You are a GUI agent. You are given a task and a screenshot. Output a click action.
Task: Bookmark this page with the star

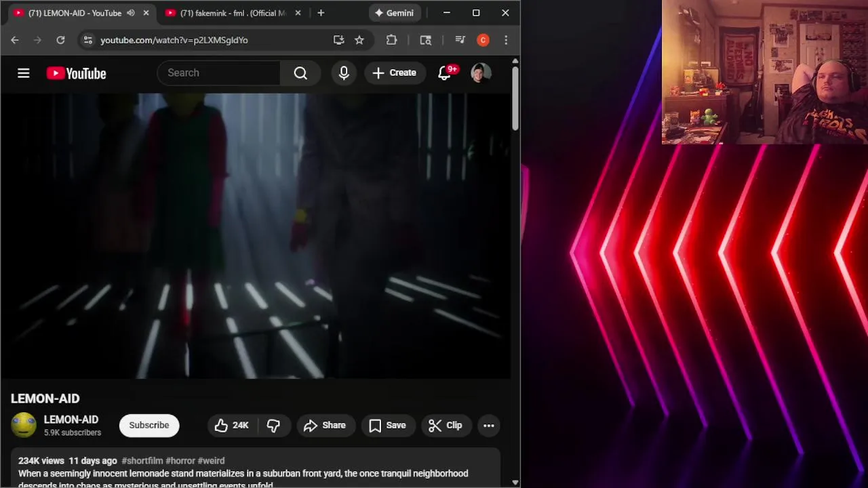pos(359,40)
